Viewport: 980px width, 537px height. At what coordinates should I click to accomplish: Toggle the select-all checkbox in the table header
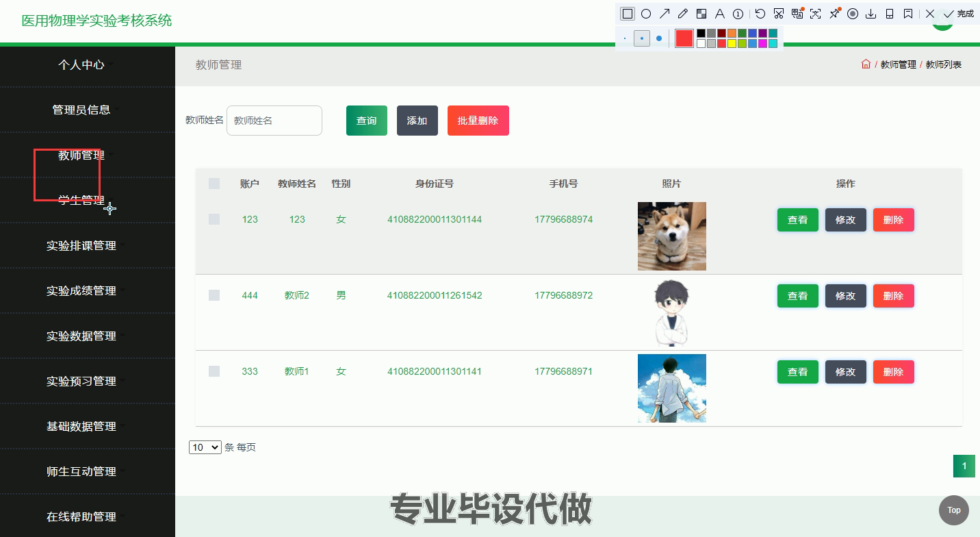(214, 184)
